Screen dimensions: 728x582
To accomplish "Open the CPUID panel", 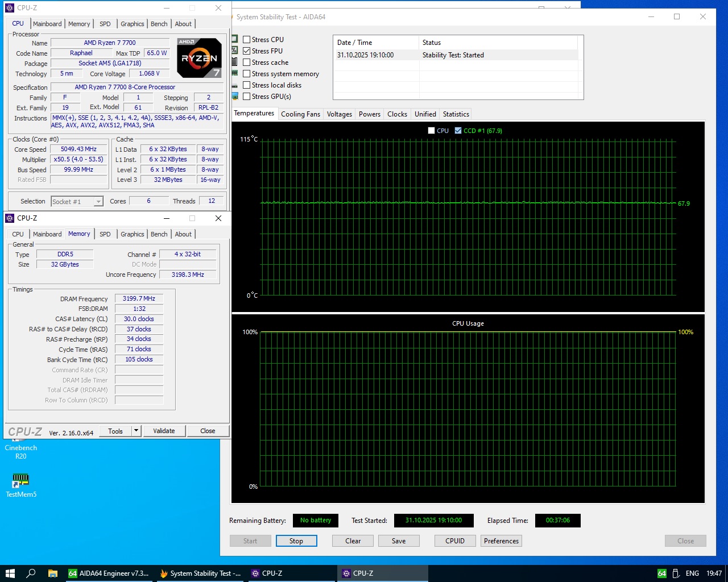I will tap(455, 541).
